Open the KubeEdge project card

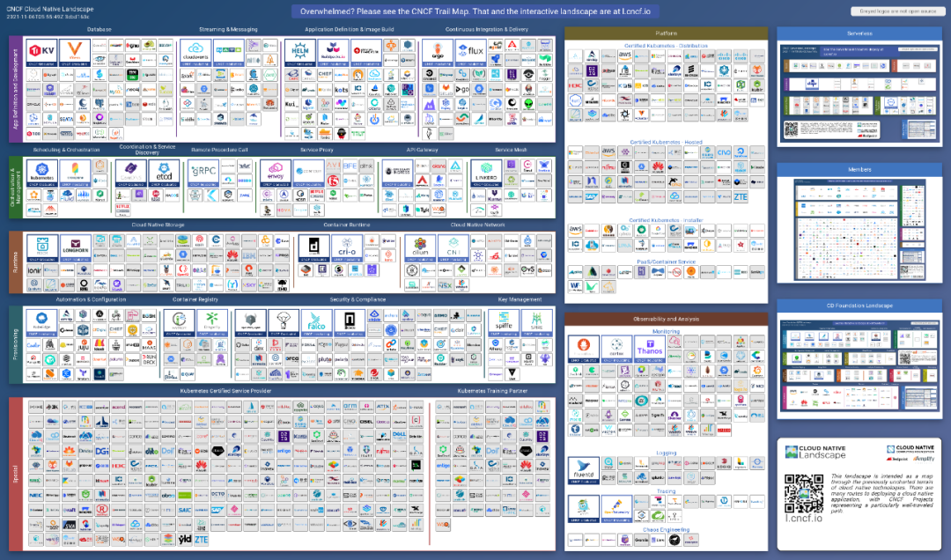[42, 323]
